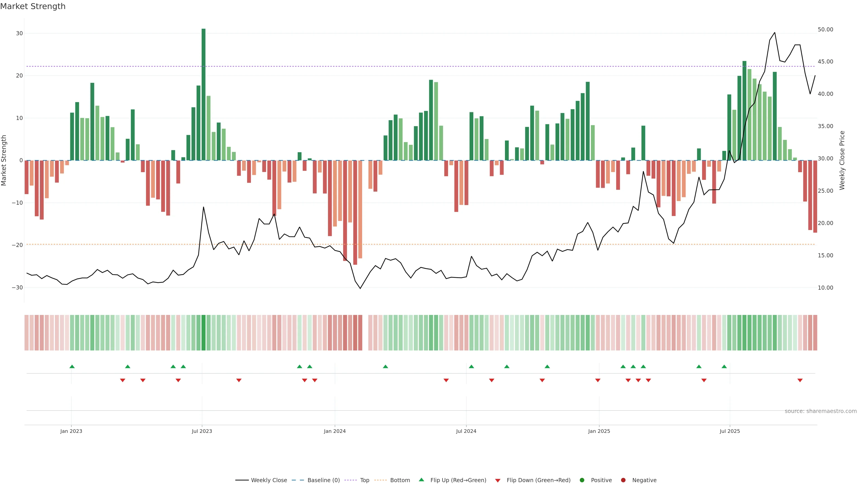Click the source: sharemaestro.com text
The image size is (868, 488).
coord(821,411)
